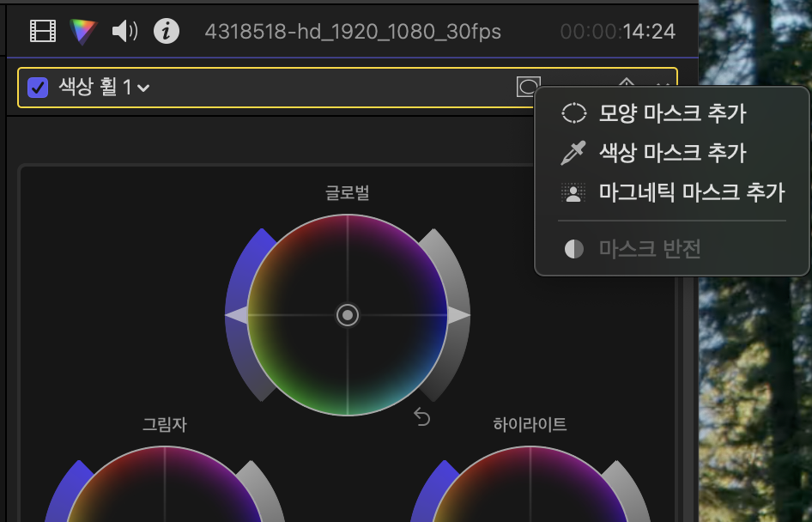
Task: Choose 모양 마스크 추가 from the menu
Action: [672, 113]
